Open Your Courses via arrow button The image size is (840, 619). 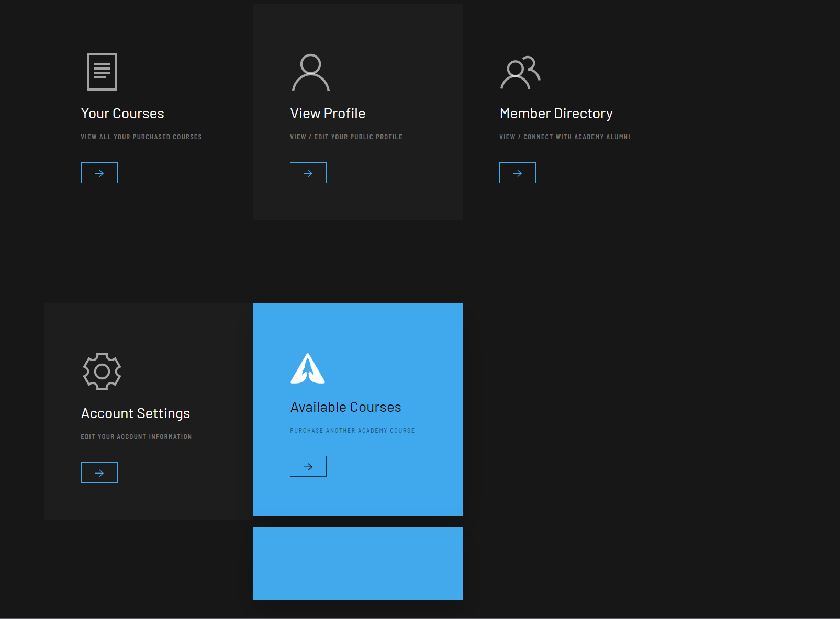(99, 173)
